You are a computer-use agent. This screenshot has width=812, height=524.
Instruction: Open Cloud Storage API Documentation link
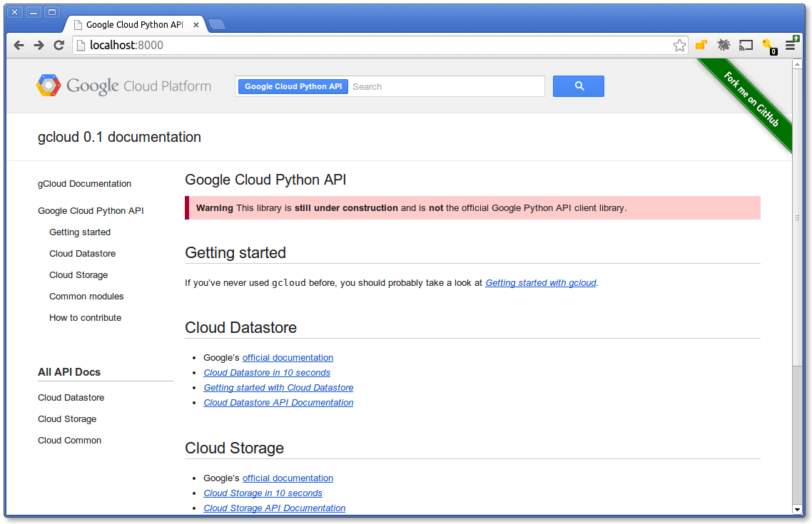point(275,508)
